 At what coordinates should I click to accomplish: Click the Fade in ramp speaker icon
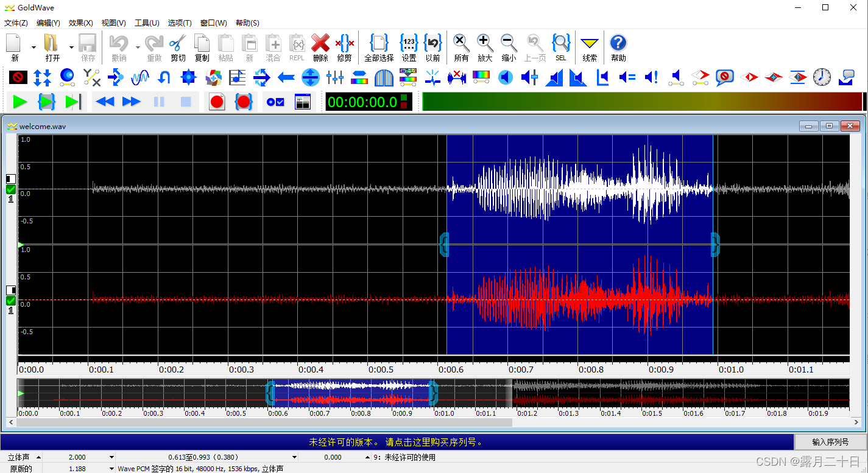pos(554,77)
